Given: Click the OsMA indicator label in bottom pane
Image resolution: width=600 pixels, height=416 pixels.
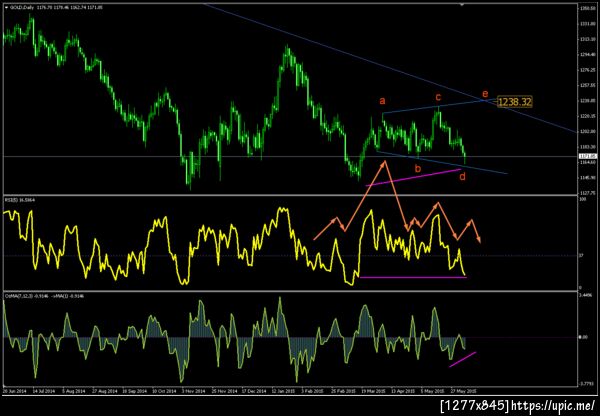Looking at the screenshot, I should point(44,296).
